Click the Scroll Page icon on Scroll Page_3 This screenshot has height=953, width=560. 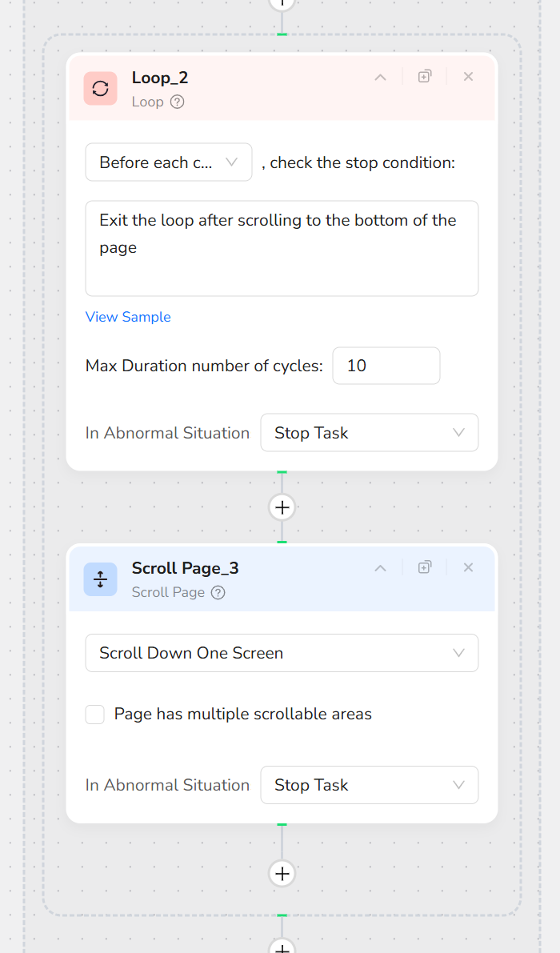(x=99, y=579)
